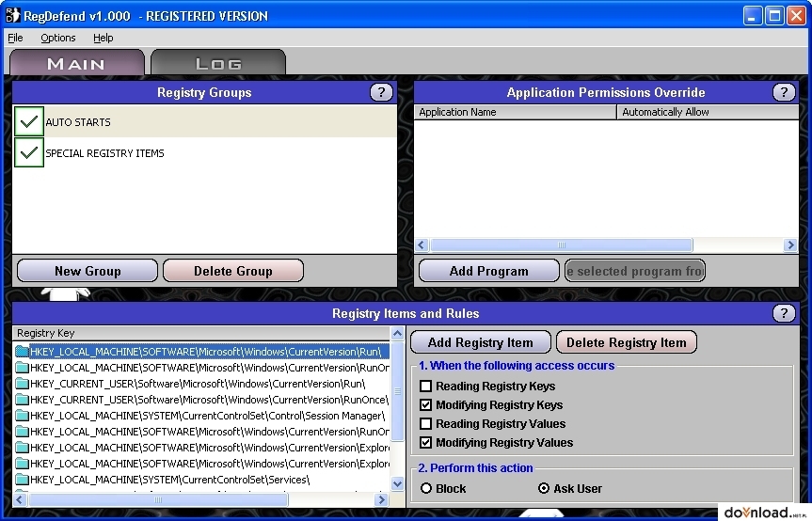Switch to the Log tab
This screenshot has width=812, height=521.
coord(218,63)
